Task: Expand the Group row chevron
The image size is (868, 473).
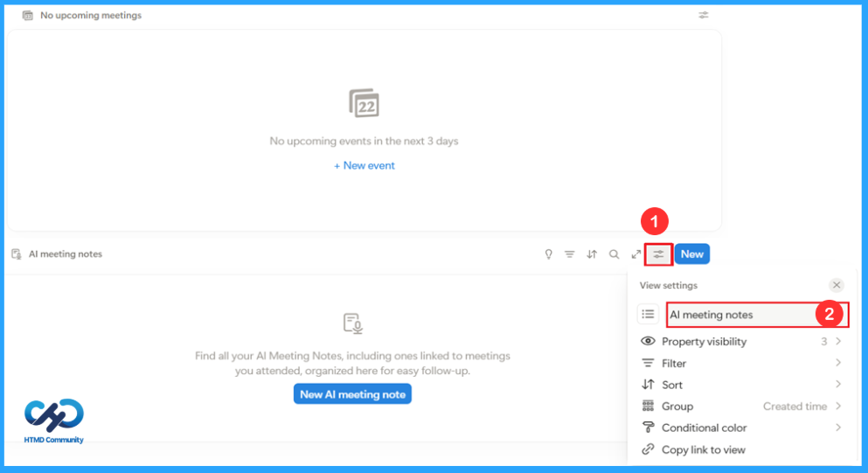Action: (838, 406)
